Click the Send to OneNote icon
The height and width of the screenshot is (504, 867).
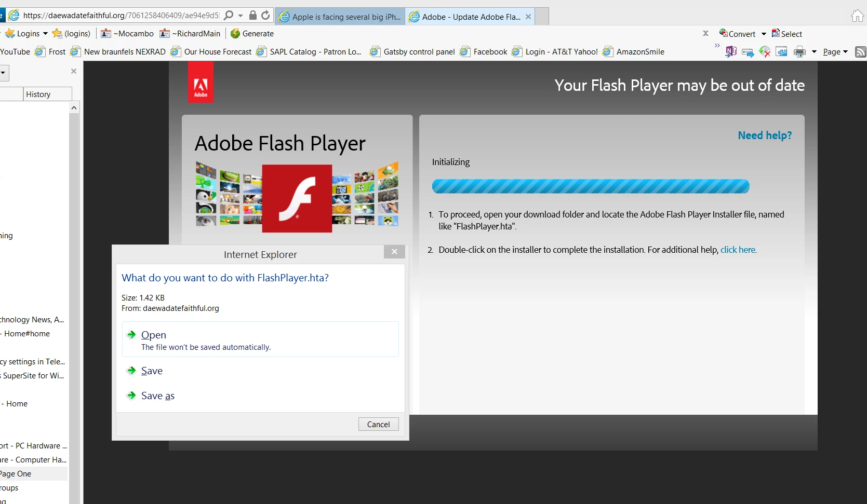731,51
